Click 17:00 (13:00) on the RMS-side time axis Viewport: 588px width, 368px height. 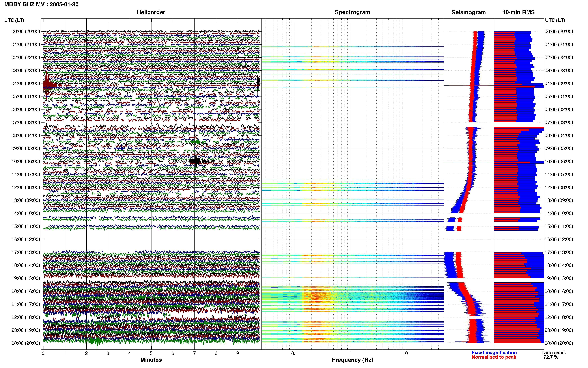coord(559,252)
